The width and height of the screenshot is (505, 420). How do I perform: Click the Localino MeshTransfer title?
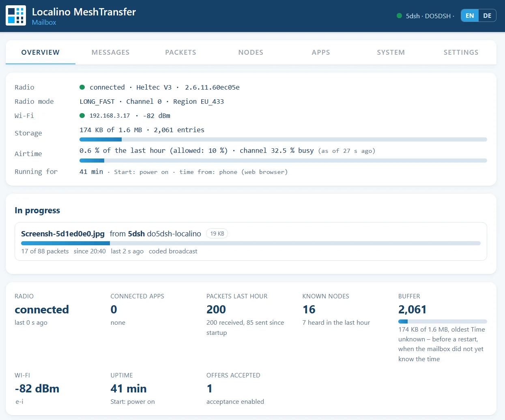click(84, 12)
